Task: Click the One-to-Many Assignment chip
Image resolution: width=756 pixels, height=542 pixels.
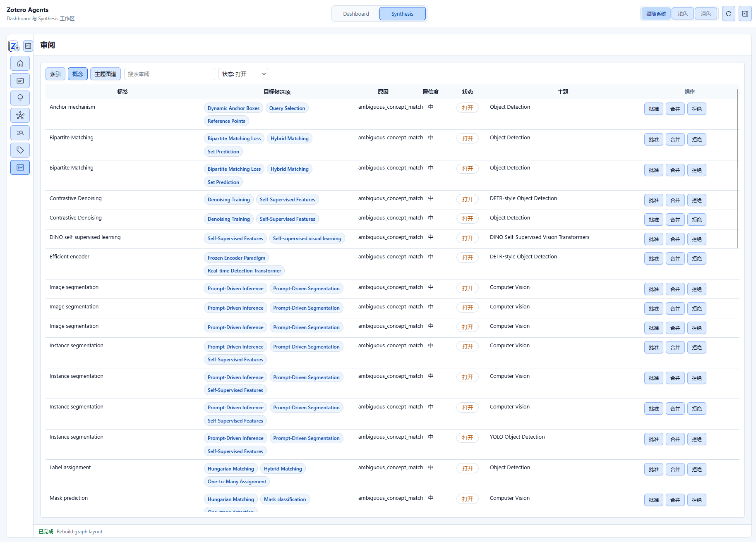Action: pyautogui.click(x=237, y=482)
